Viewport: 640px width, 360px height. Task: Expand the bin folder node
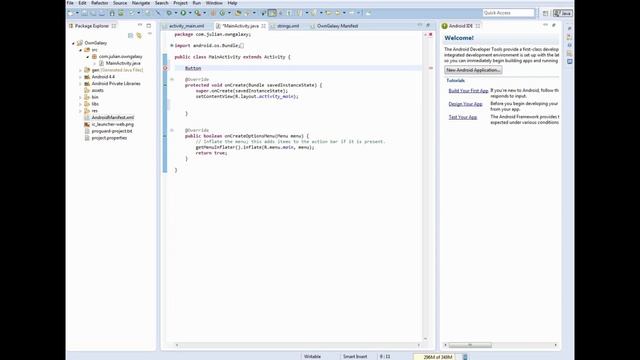tap(80, 98)
